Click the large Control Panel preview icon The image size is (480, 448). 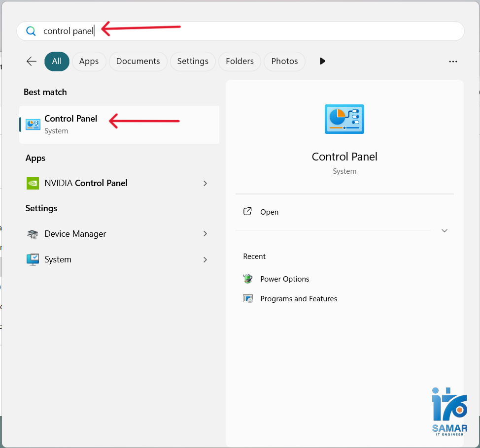(344, 119)
